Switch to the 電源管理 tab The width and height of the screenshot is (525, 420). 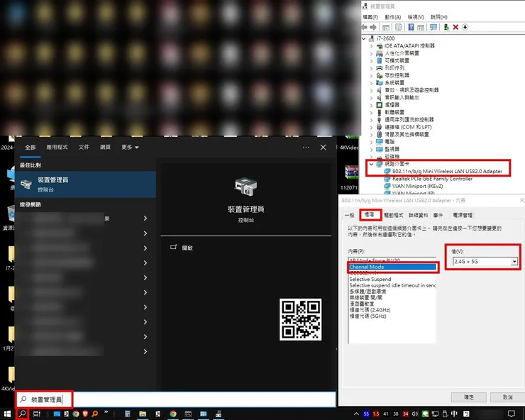tap(463, 215)
